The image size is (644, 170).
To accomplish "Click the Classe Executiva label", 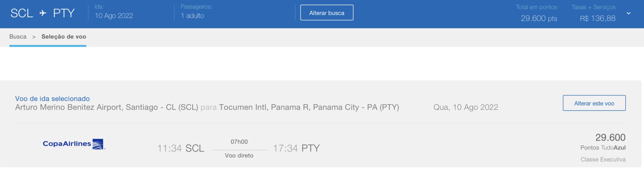I will (603, 160).
